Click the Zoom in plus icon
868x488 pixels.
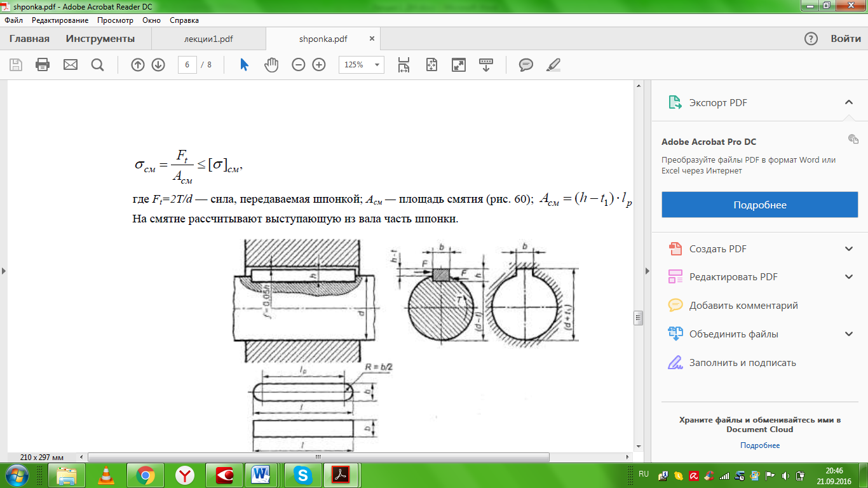pyautogui.click(x=319, y=65)
